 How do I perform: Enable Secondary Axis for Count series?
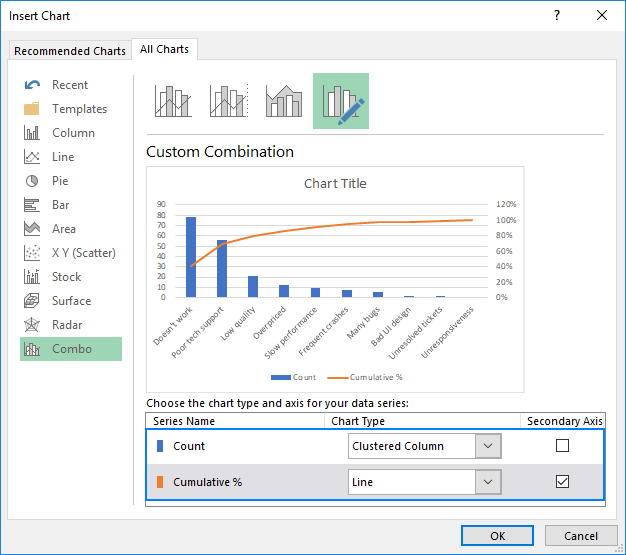562,446
